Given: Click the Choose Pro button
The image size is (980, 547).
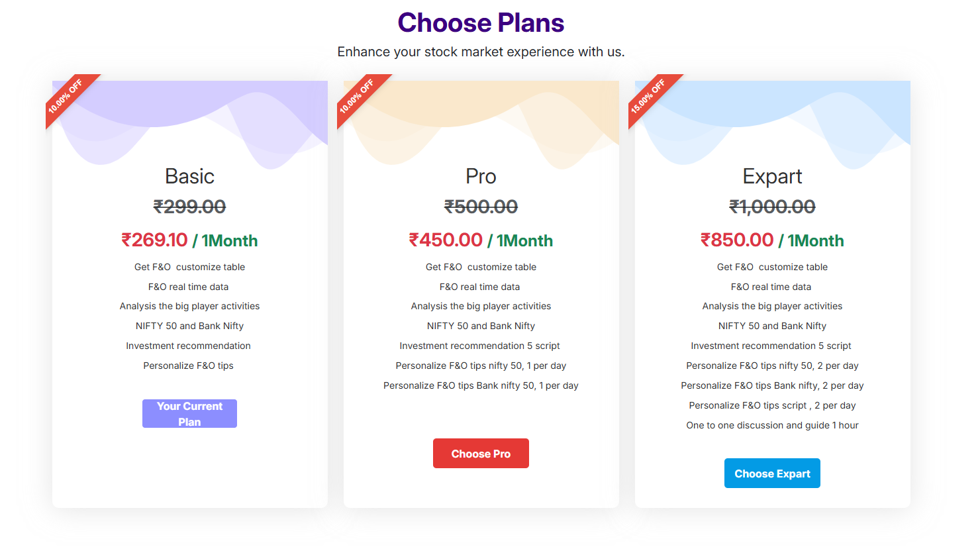Looking at the screenshot, I should tap(481, 454).
